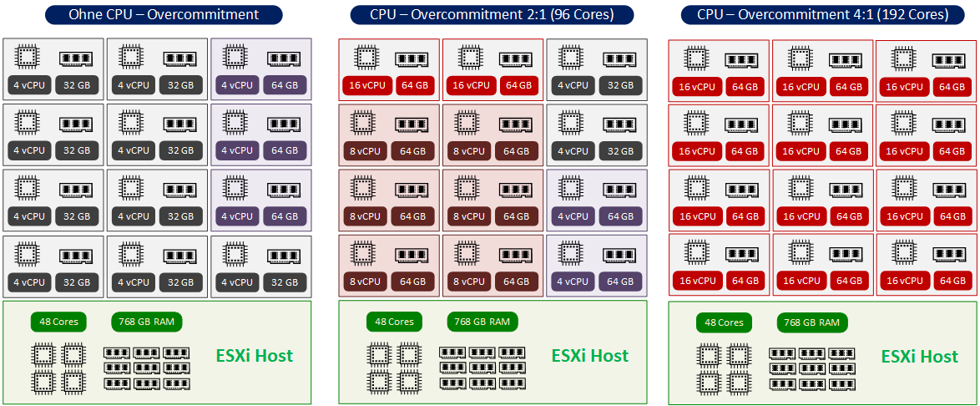The height and width of the screenshot is (406, 980).
Task: Select "768 GB RAM" badge under Ohne CPU – Overcommitment
Action: click(x=148, y=322)
